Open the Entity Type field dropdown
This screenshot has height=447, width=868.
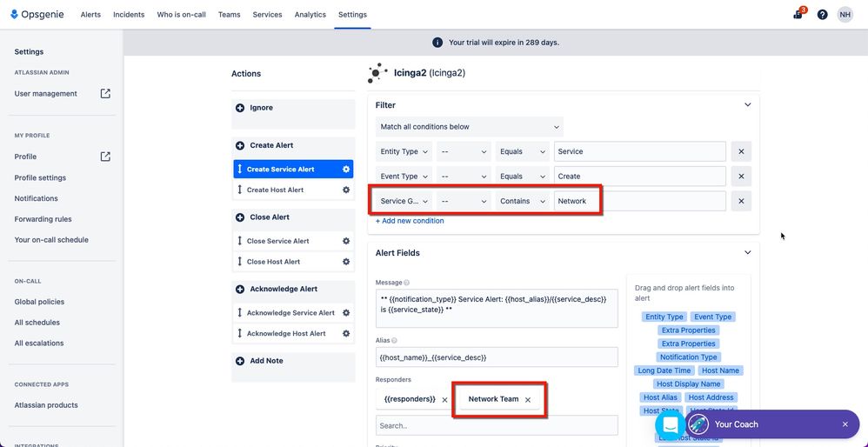click(404, 151)
